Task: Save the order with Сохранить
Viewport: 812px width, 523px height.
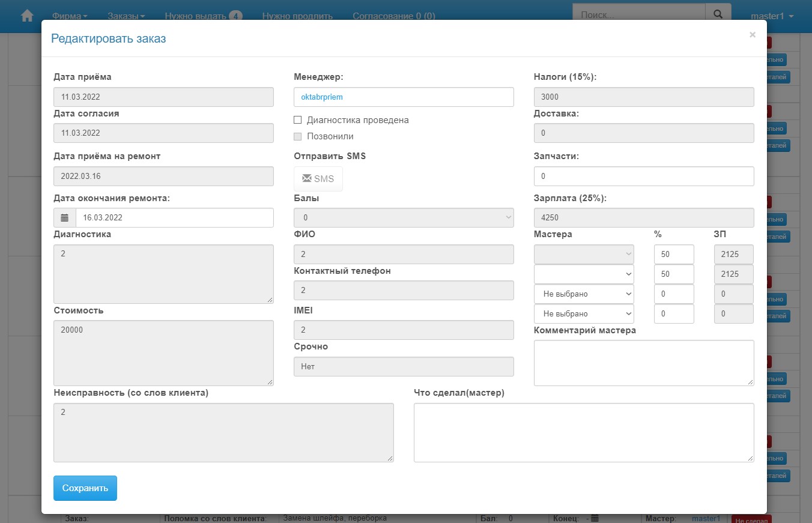Action: 85,488
